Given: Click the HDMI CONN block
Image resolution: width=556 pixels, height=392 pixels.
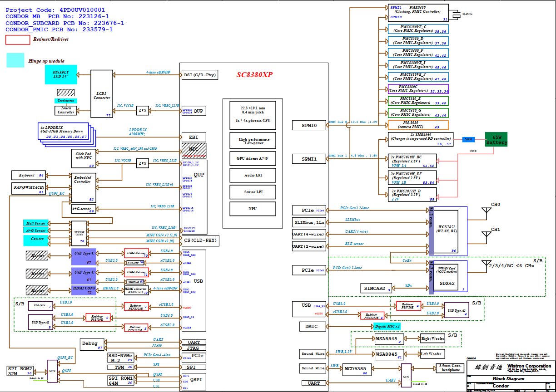Looking at the screenshot, I should pos(84,289).
